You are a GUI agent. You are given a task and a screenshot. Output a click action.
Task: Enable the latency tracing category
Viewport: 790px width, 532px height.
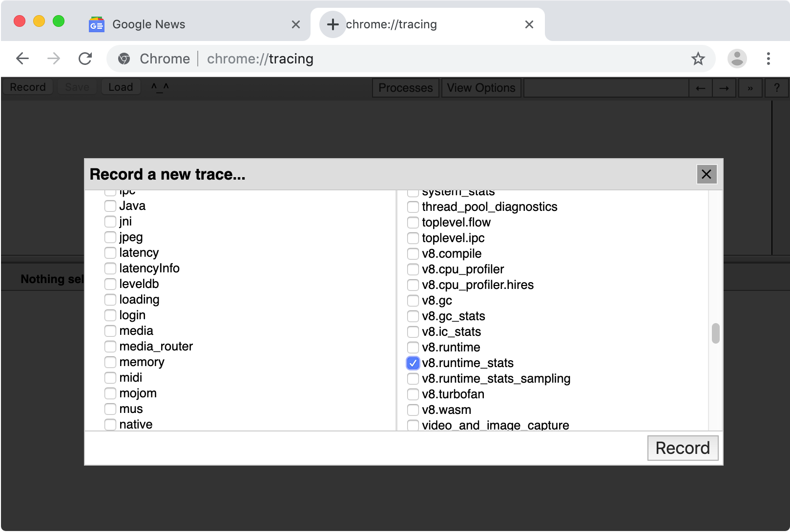pyautogui.click(x=110, y=253)
